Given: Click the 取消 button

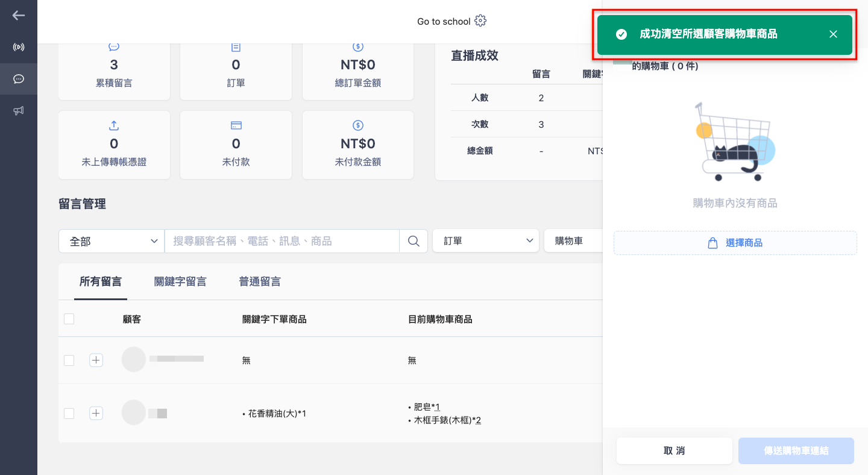Looking at the screenshot, I should click(675, 451).
